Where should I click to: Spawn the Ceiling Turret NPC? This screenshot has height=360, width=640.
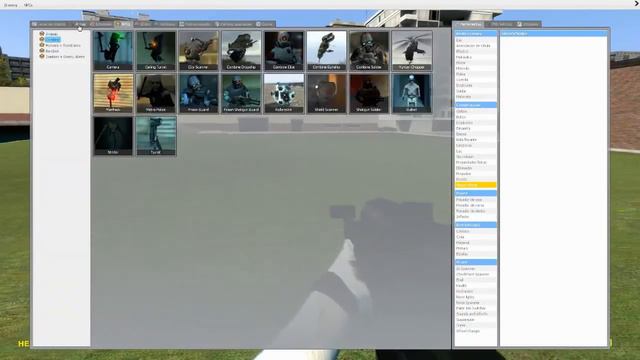(156, 51)
